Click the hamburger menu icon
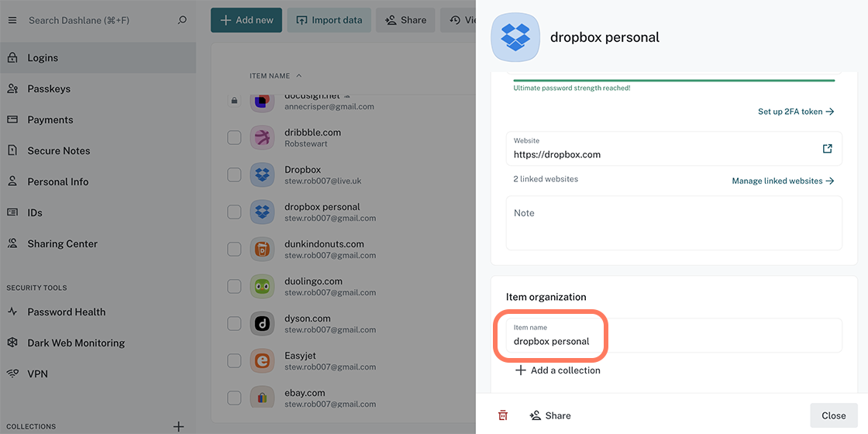868x434 pixels. pyautogui.click(x=12, y=20)
